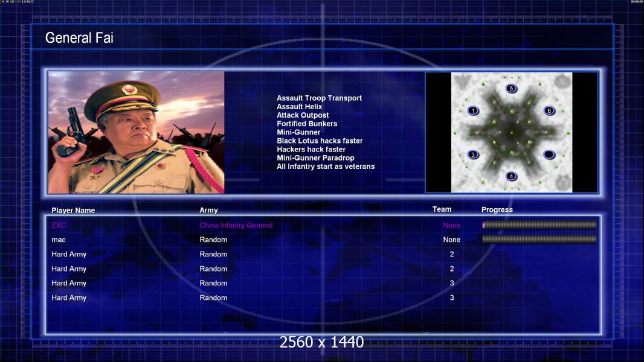Click mac's loading progress bar

coord(539,240)
